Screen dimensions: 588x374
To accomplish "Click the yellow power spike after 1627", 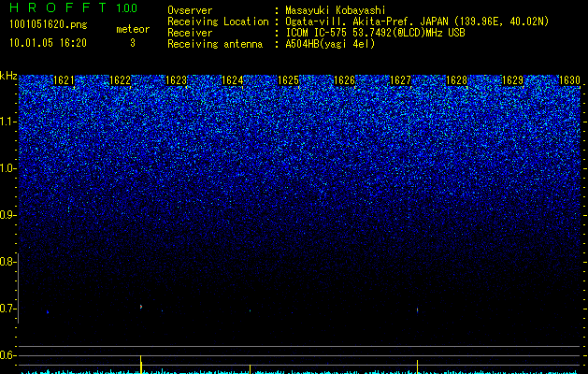I will [x=417, y=367].
